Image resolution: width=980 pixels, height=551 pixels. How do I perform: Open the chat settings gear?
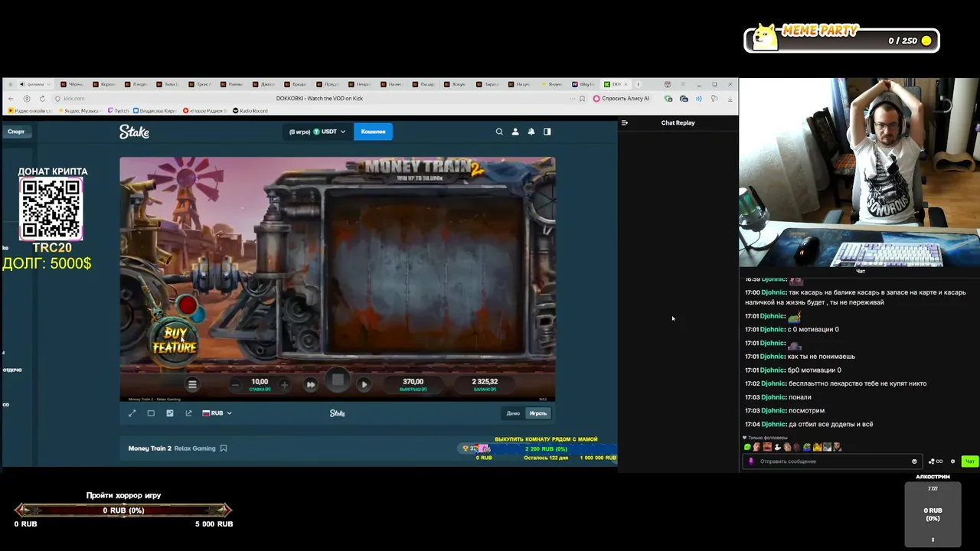[x=952, y=461]
